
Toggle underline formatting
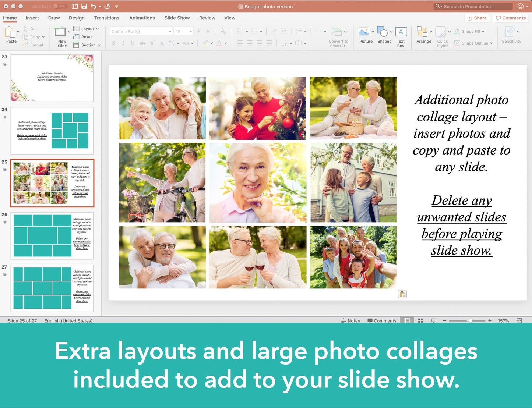click(133, 43)
